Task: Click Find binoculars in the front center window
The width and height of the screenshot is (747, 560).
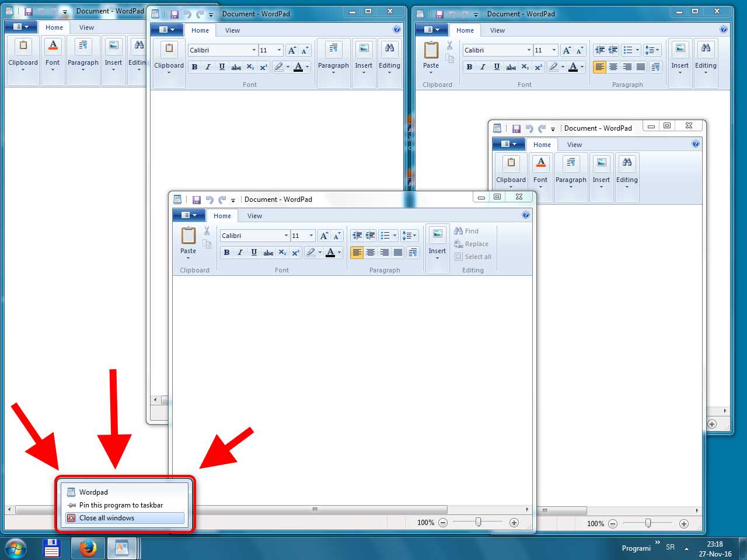Action: point(459,231)
